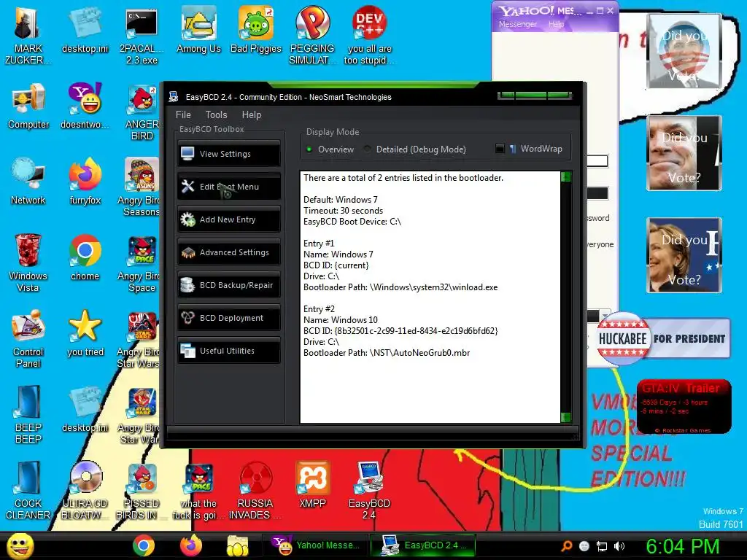The width and height of the screenshot is (747, 560).
Task: Select the furryfox Firefox desktop icon
Action: (x=85, y=182)
